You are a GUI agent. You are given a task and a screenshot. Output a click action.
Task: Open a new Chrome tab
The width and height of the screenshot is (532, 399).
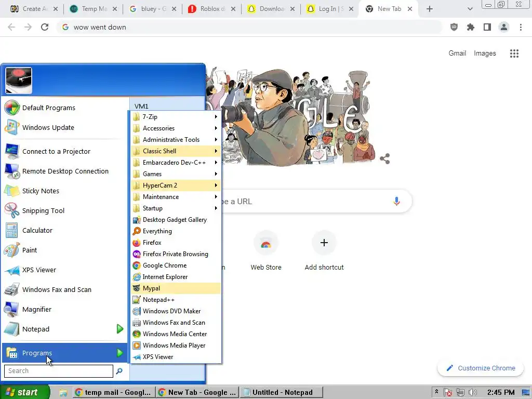pyautogui.click(x=430, y=9)
